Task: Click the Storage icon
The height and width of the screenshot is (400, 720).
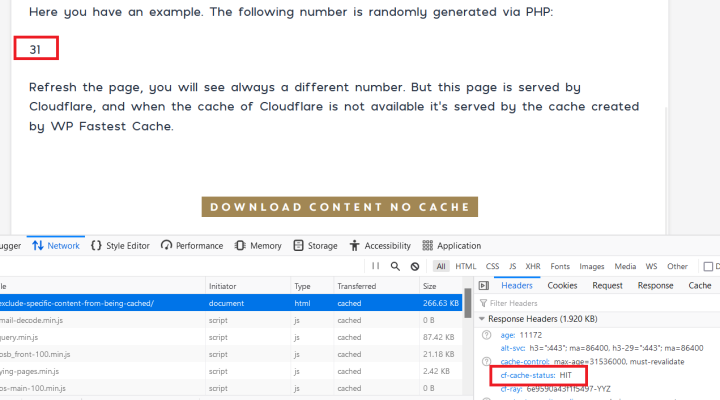Action: click(x=298, y=246)
